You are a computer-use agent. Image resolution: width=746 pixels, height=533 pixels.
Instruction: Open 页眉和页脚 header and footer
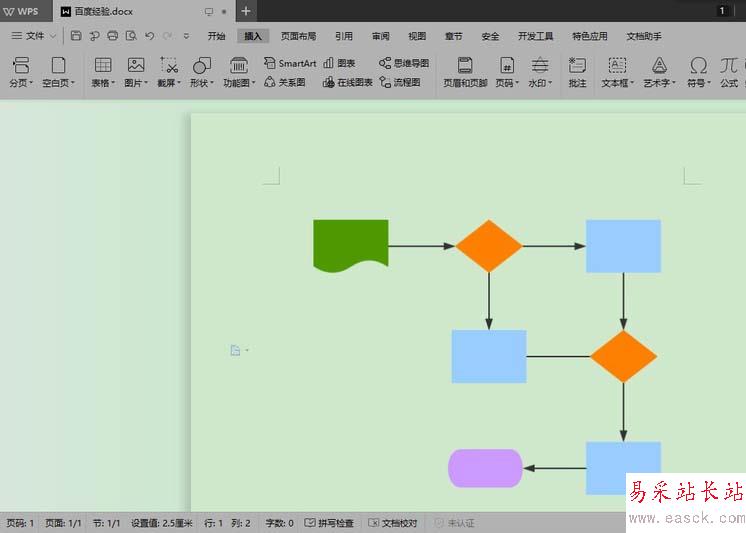[x=465, y=72]
